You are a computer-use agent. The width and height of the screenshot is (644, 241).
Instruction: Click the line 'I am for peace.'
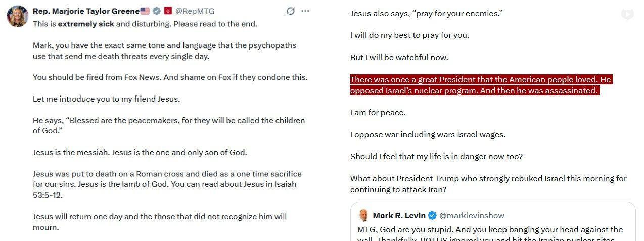click(378, 113)
